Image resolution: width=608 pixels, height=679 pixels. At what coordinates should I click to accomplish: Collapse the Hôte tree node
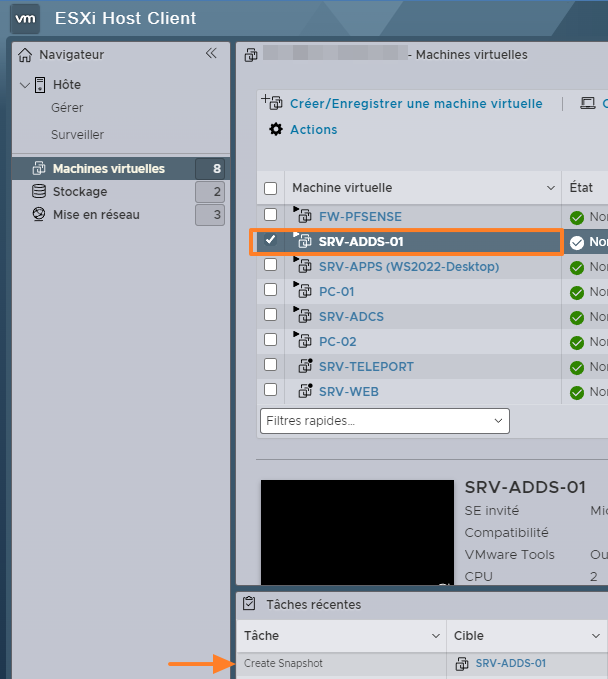25,85
